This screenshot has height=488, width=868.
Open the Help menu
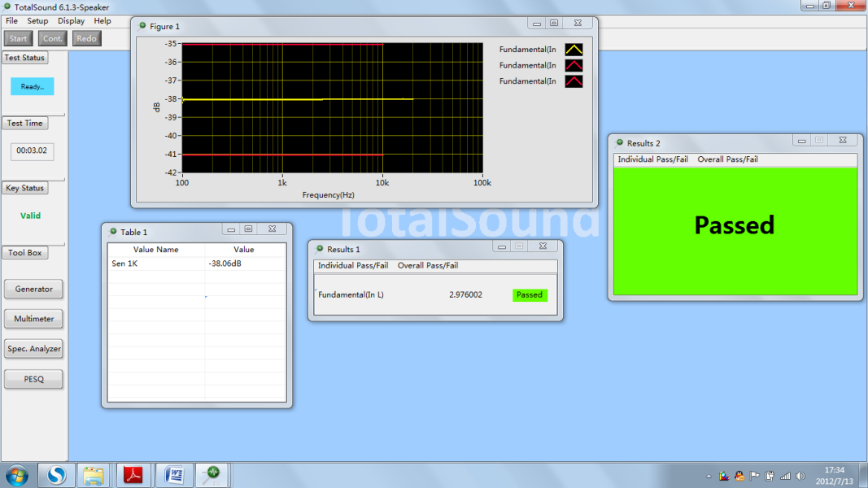pos(103,20)
